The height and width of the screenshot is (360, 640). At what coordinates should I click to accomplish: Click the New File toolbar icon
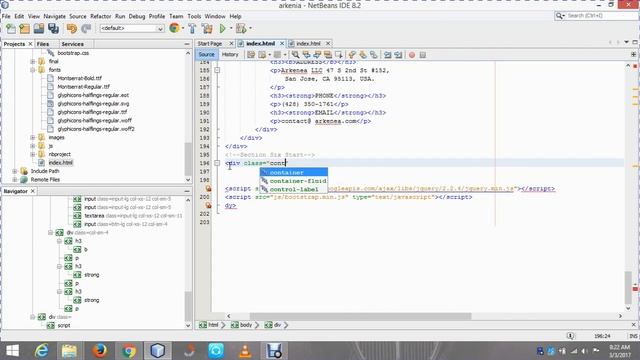[x=11, y=28]
